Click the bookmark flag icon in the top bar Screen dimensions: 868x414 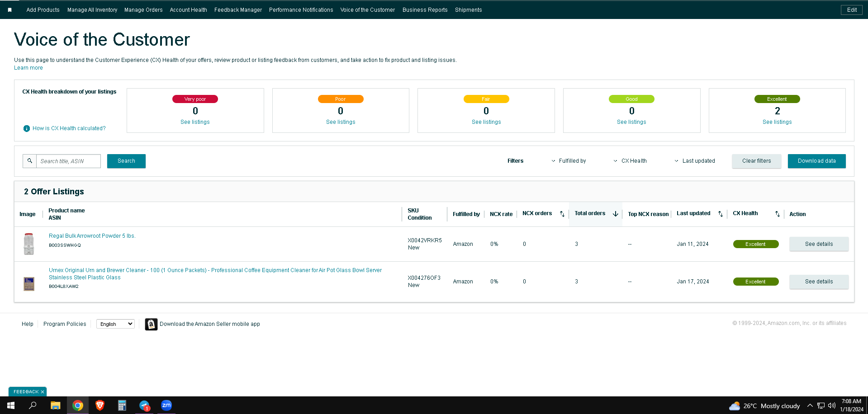tap(9, 9)
